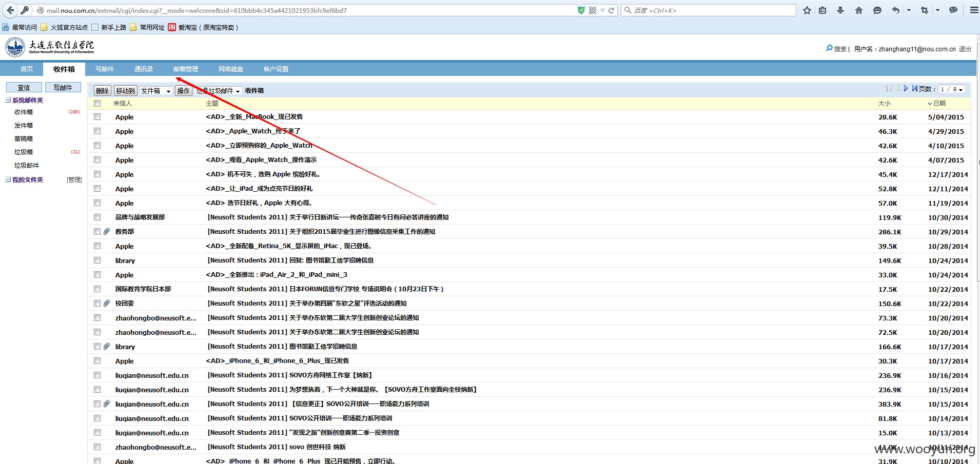This screenshot has width=980, height=464.
Task: Jump to last page of mail list
Action: click(x=914, y=89)
